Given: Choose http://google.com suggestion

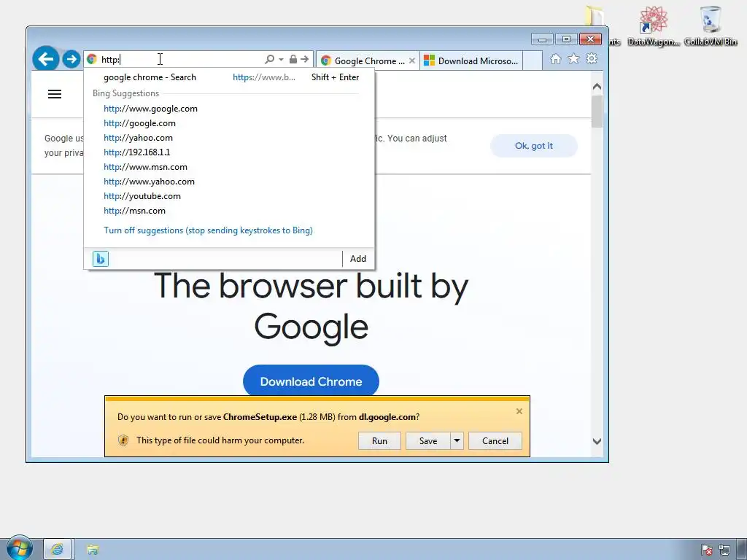Looking at the screenshot, I should pos(229,123).
